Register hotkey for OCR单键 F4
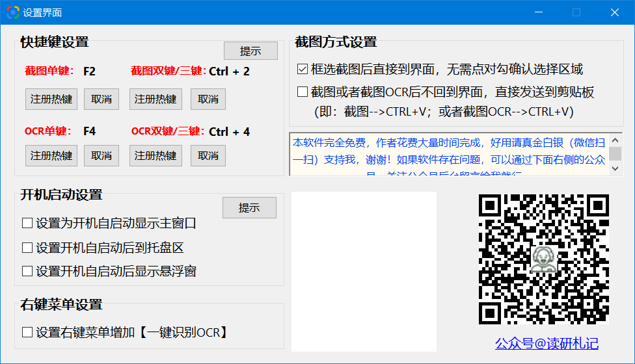Viewport: 635px width, 364px height. [x=51, y=156]
